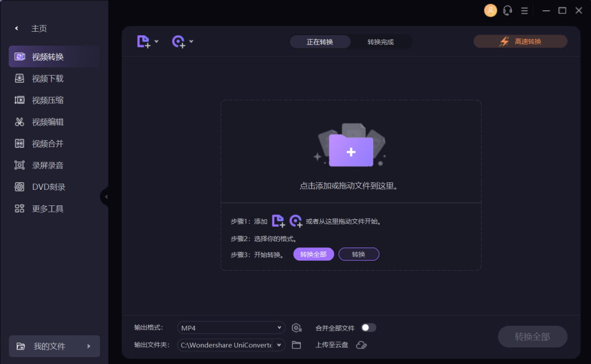This screenshot has width=591, height=364.
Task: Collapse the sidebar with the edge arrow
Action: point(106,197)
